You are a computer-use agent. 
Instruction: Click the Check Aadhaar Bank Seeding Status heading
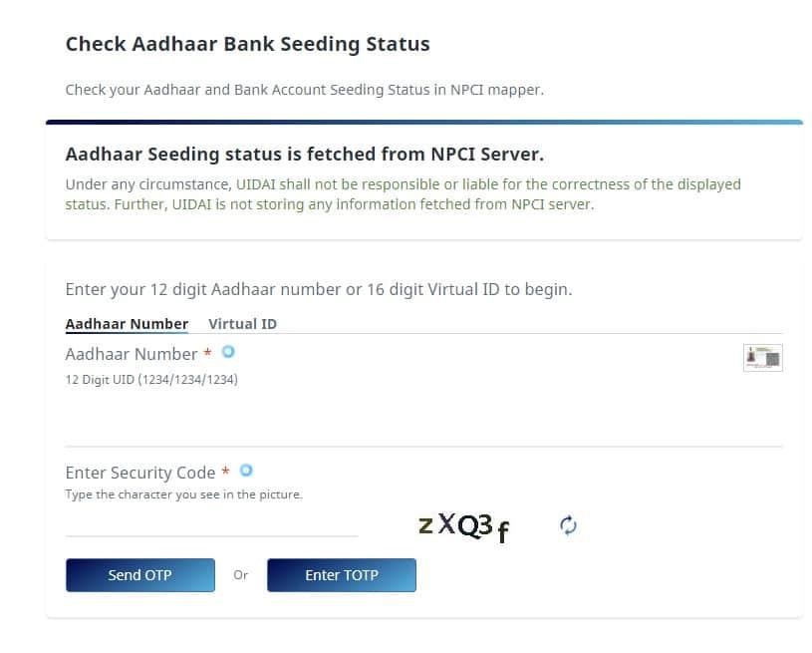247,44
